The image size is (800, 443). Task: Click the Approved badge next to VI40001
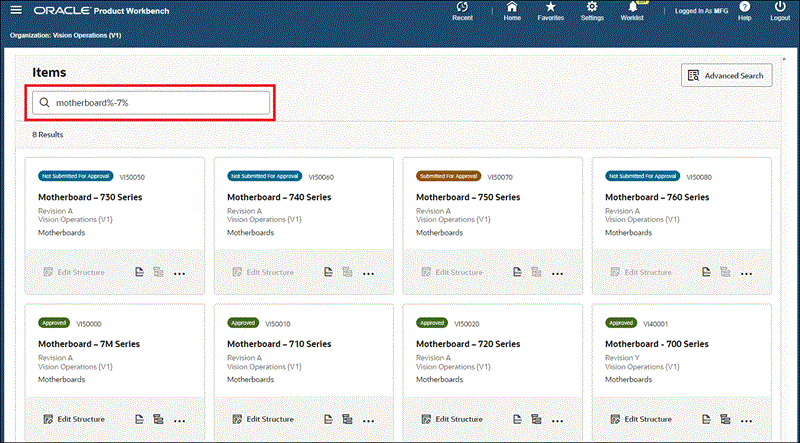click(621, 323)
